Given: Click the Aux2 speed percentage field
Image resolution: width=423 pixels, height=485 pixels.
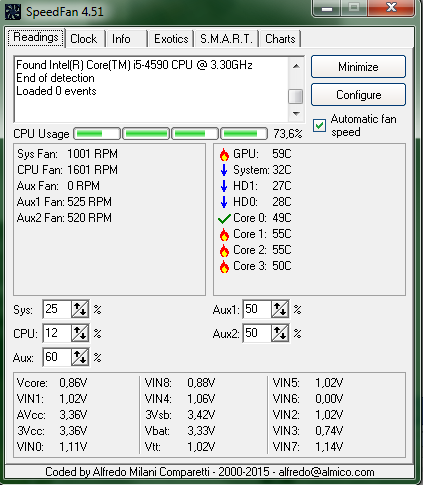Looking at the screenshot, I should pyautogui.click(x=257, y=333).
